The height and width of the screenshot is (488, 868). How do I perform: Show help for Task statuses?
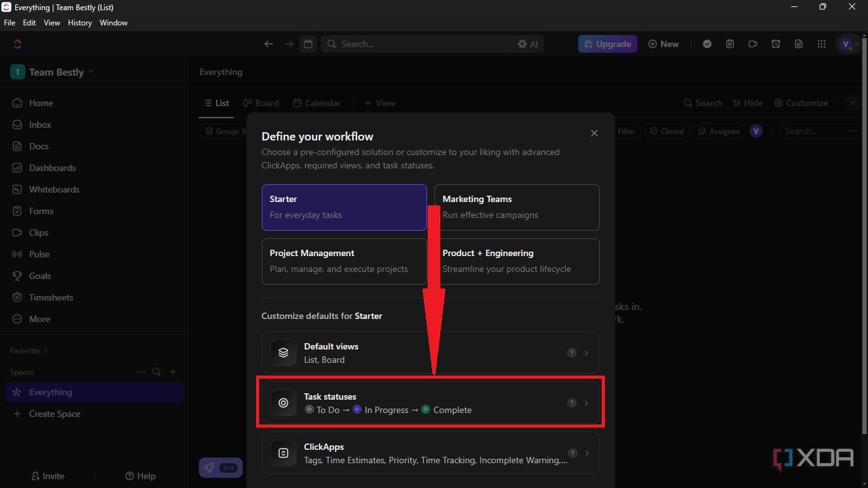572,403
